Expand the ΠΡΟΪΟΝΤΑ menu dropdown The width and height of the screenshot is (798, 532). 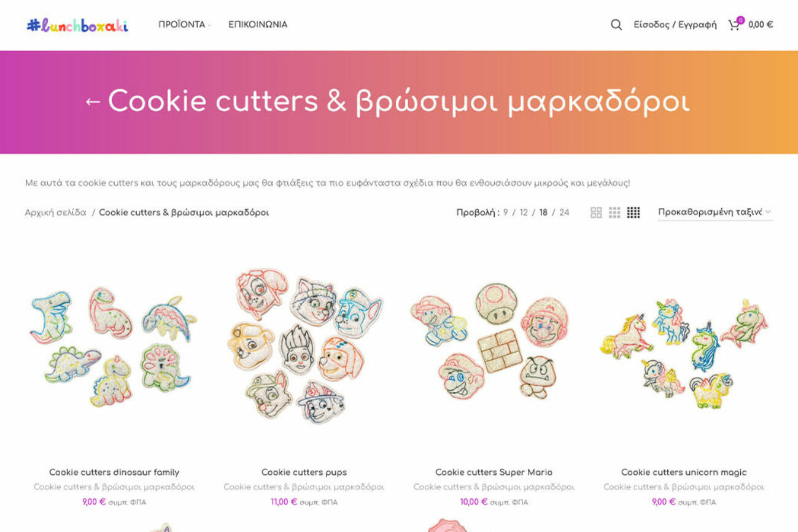pyautogui.click(x=184, y=25)
